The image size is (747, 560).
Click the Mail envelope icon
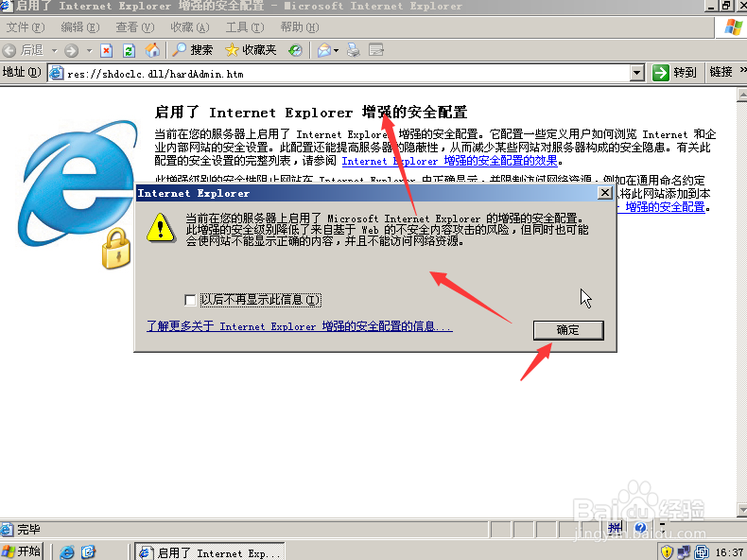click(324, 50)
